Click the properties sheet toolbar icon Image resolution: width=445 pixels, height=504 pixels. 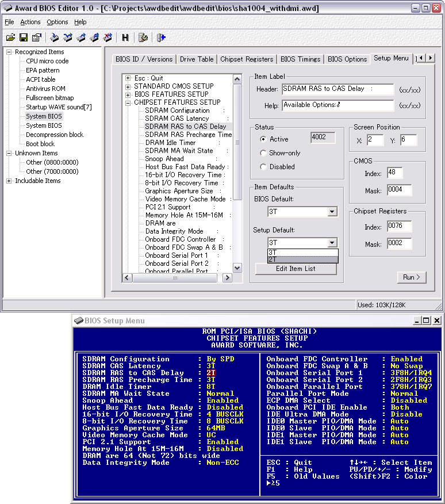click(37, 37)
